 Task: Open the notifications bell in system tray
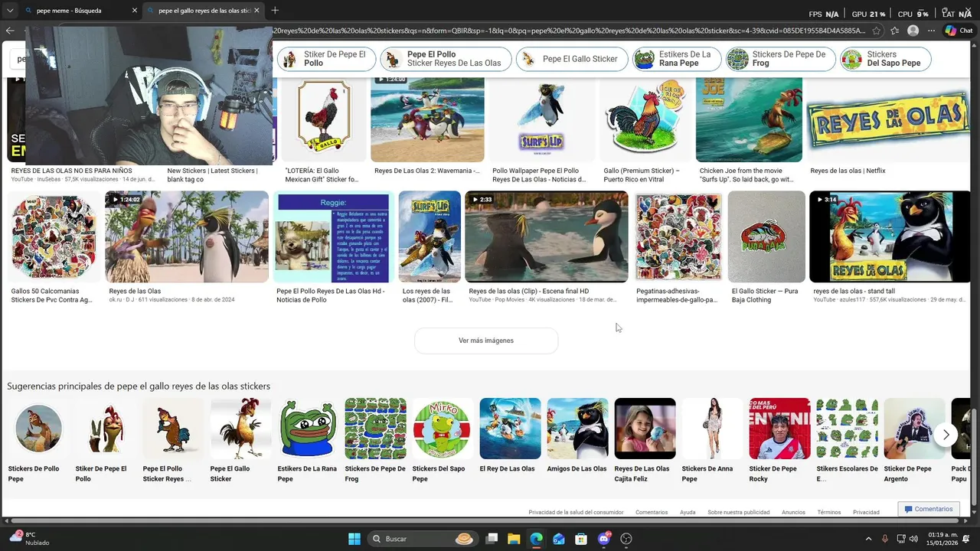(967, 539)
